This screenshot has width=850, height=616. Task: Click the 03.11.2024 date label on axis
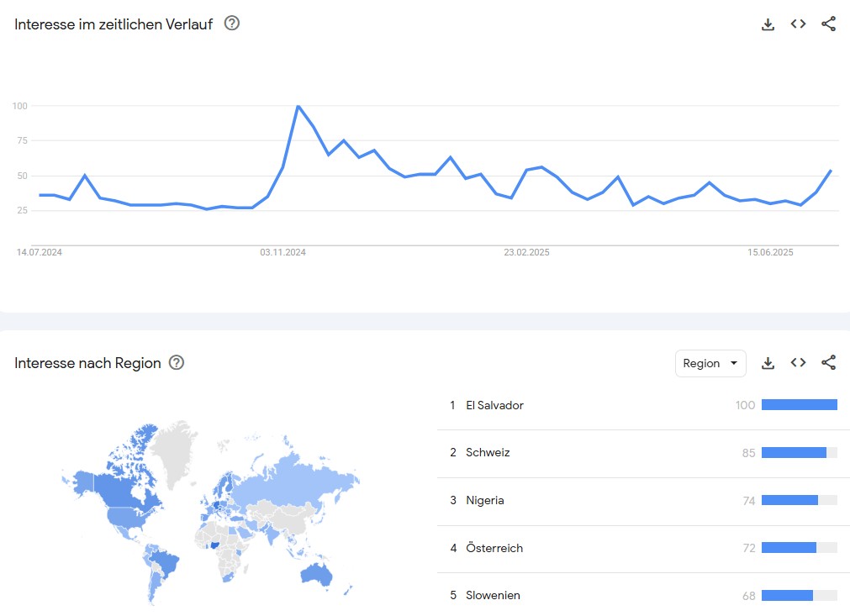[283, 252]
